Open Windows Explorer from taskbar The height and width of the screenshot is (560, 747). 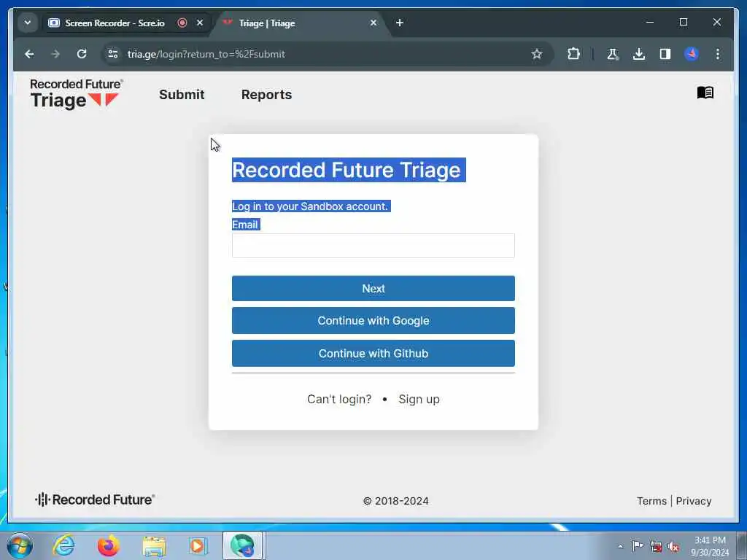pyautogui.click(x=153, y=546)
